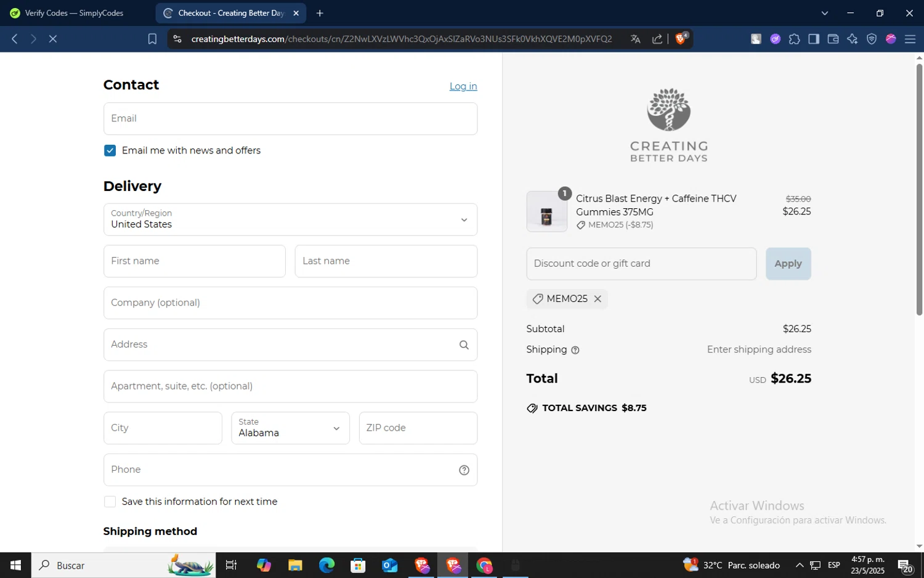Viewport: 924px width, 578px height.
Task: Open the browser main hamburger menu
Action: [x=910, y=39]
